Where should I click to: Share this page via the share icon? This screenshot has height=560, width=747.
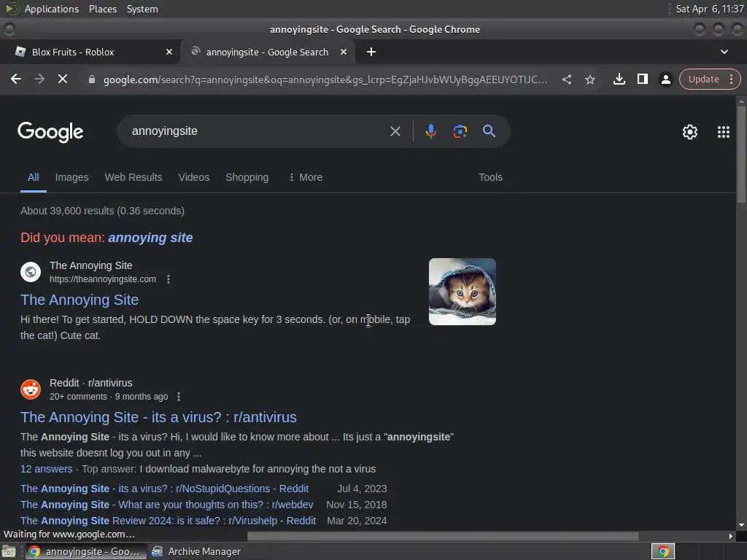566,79
